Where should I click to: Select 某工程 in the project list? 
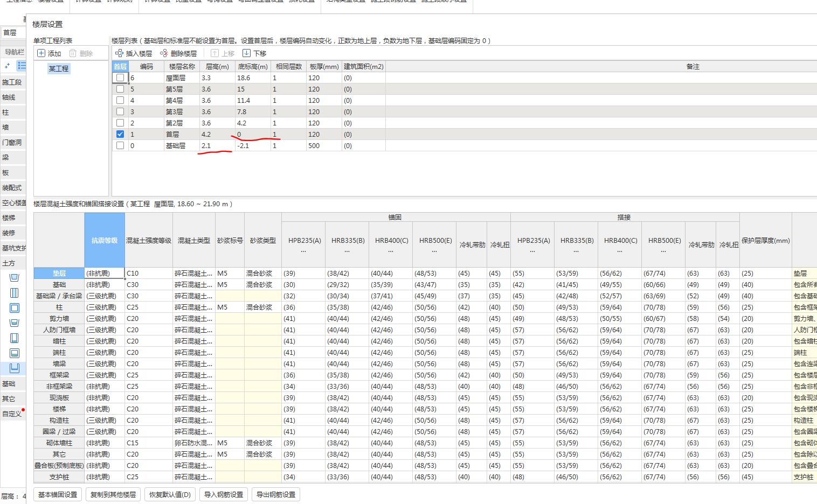click(x=59, y=68)
